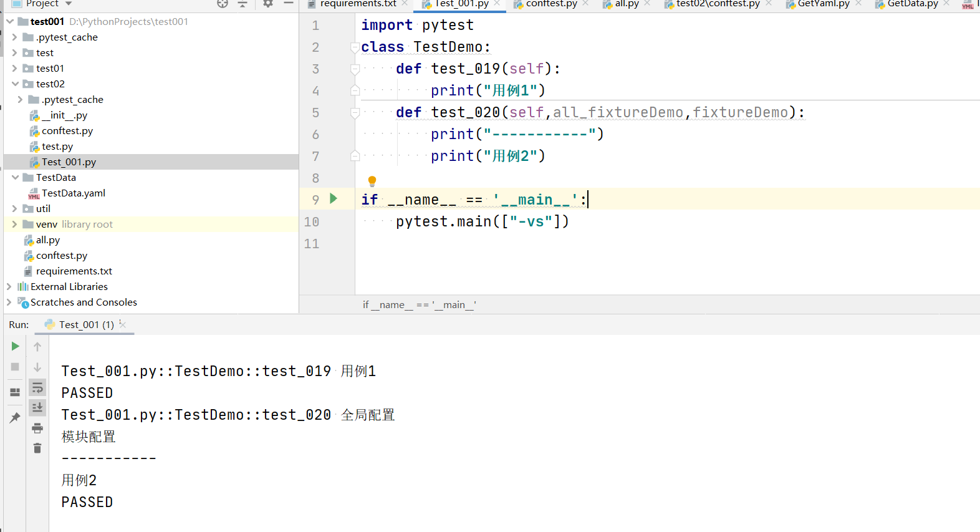Viewport: 980px width, 532px height.
Task: Close the Test_001.py editor tab
Action: [x=497, y=3]
